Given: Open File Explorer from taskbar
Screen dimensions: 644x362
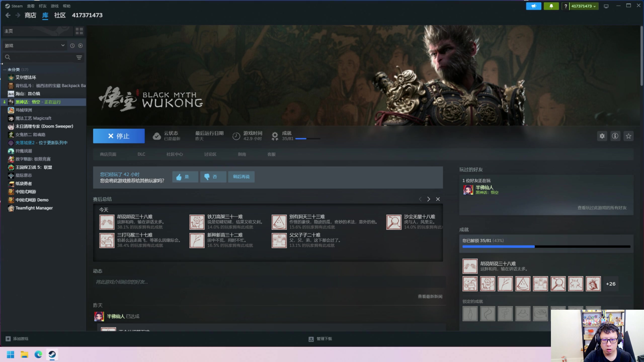Looking at the screenshot, I should [x=24, y=354].
